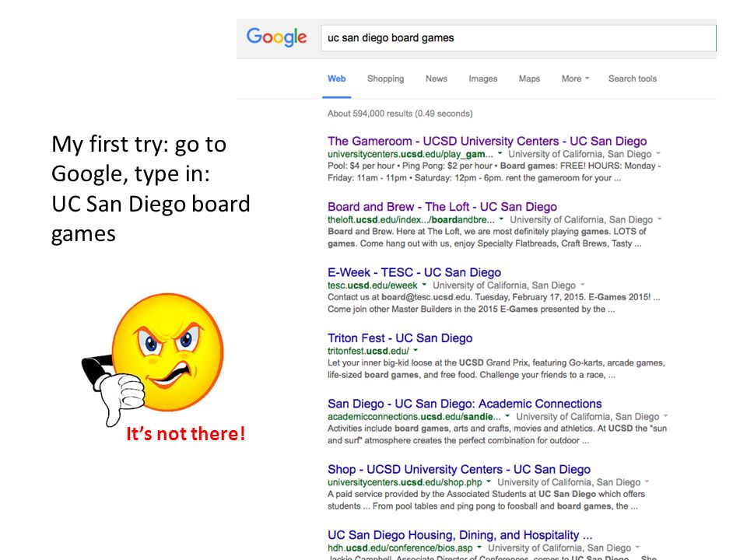The height and width of the screenshot is (560, 747).
Task: Switch to the News tab
Action: (x=437, y=79)
